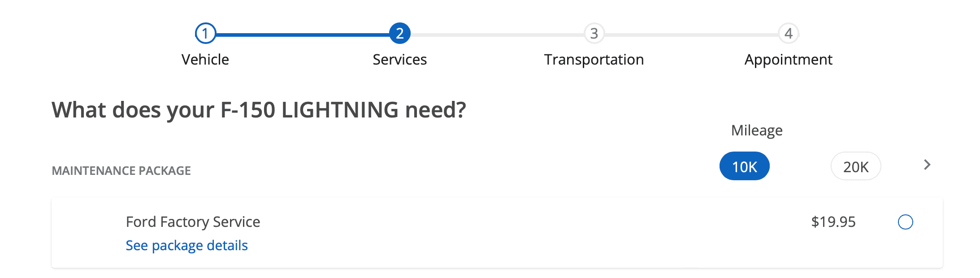Switch mileage to 20K
The image size is (980, 278).
(x=855, y=166)
